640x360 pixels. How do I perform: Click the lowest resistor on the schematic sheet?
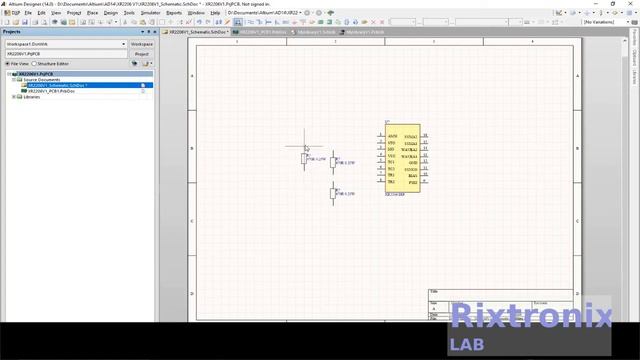pyautogui.click(x=333, y=193)
